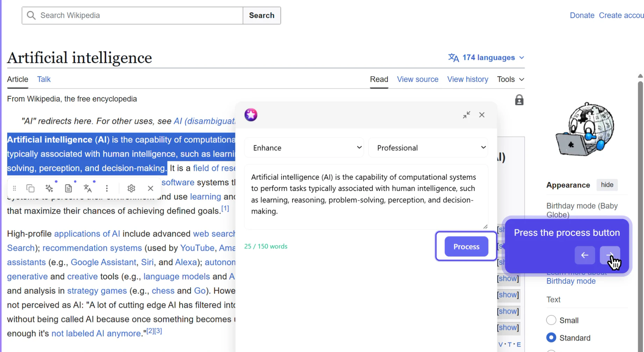Hide the Appearance panel

pyautogui.click(x=607, y=185)
